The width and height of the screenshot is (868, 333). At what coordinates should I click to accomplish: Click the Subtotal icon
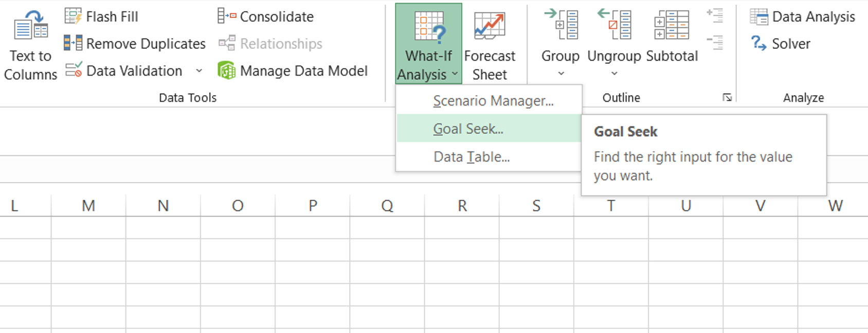click(x=672, y=26)
